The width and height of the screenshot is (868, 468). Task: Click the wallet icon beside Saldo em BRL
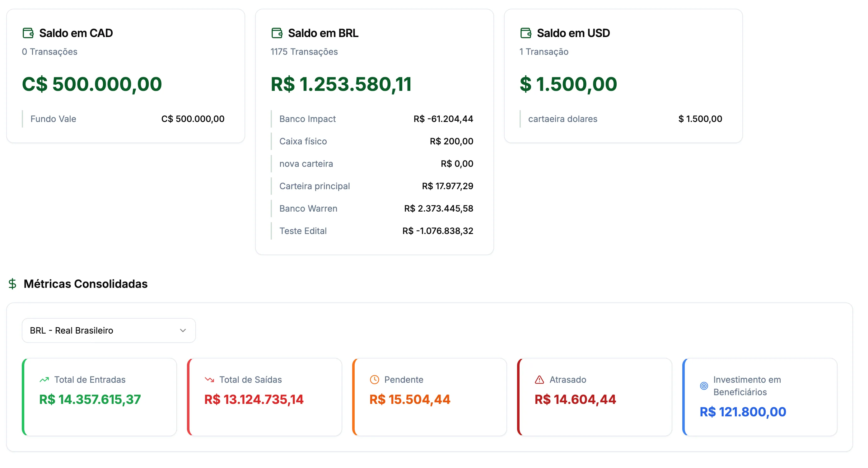277,33
